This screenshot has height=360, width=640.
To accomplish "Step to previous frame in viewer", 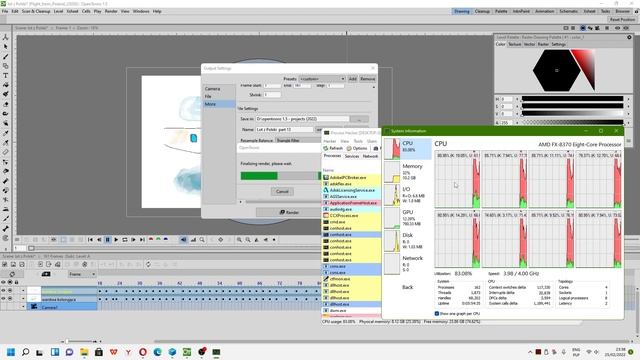I will pos(99,240).
